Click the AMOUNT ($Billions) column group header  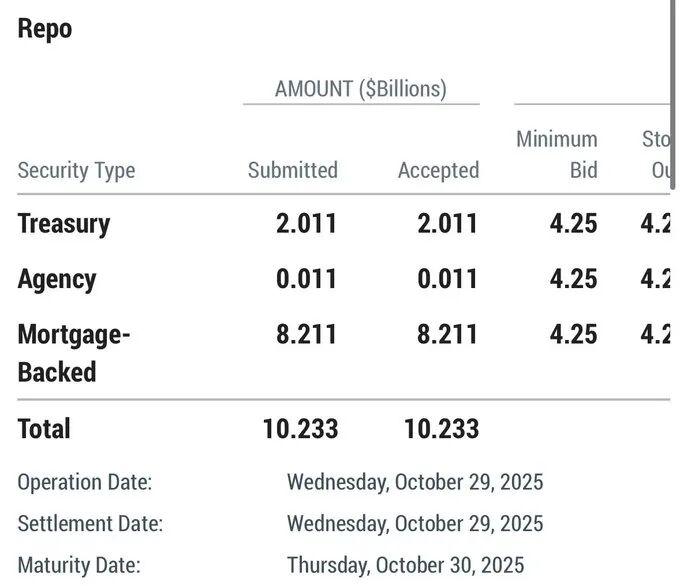(360, 88)
